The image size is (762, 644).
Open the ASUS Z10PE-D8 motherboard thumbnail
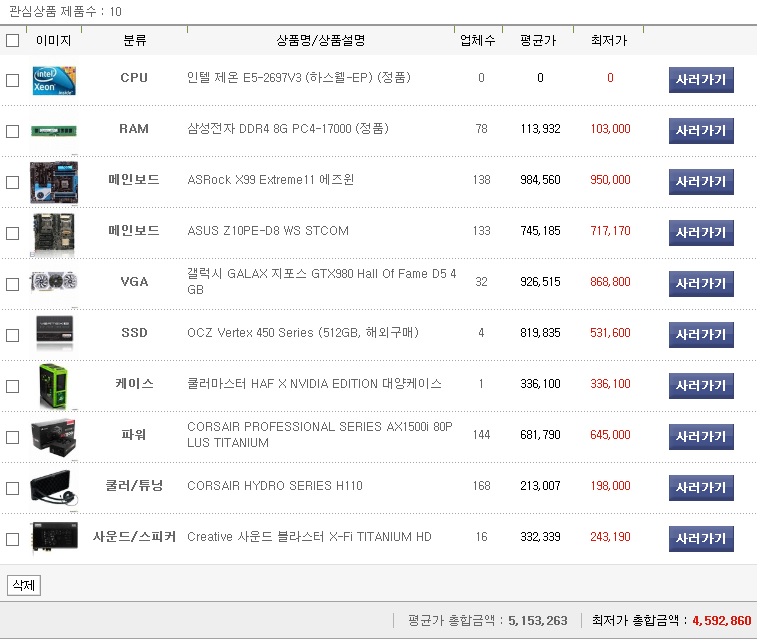click(x=54, y=234)
